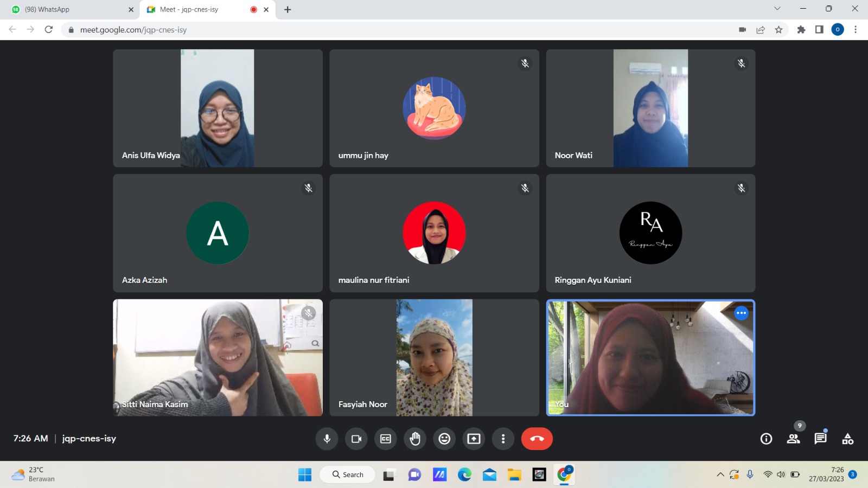Show the participants people panel
The width and height of the screenshot is (868, 488).
[x=793, y=439]
